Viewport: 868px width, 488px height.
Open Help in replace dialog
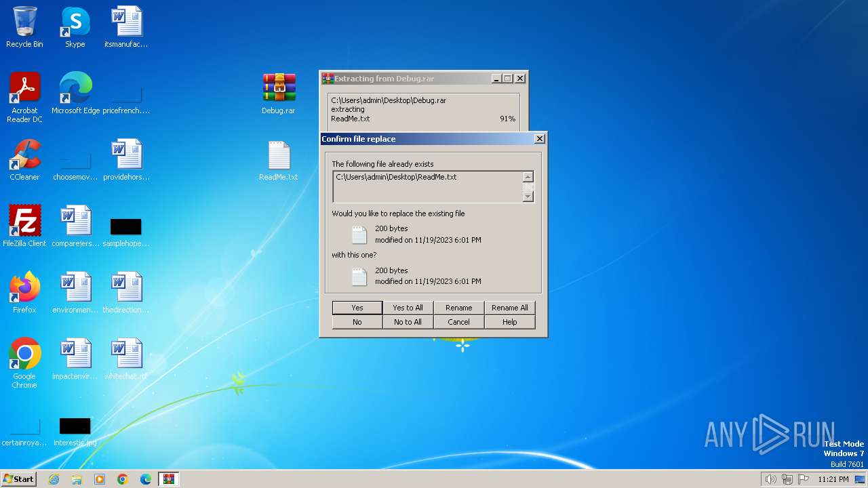(x=509, y=322)
